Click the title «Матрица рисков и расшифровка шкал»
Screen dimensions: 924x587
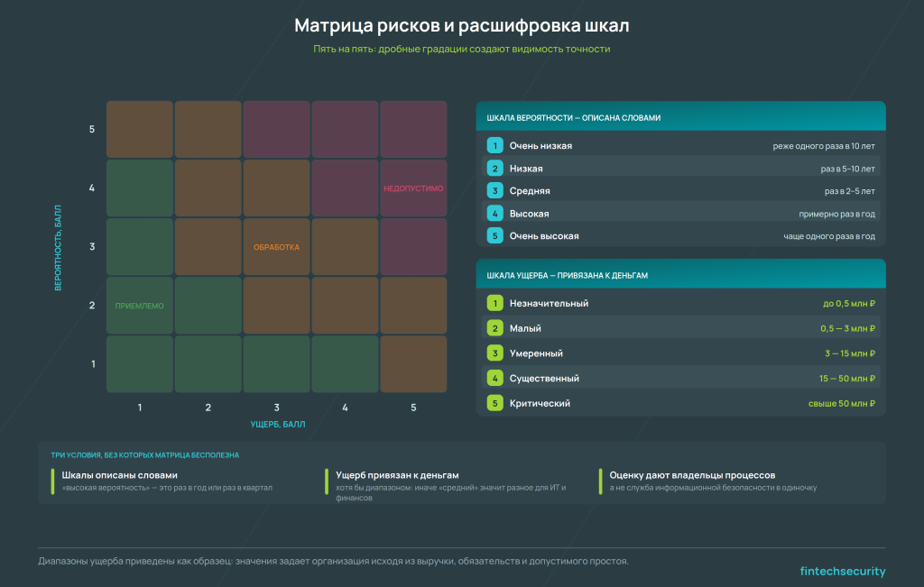click(x=461, y=25)
